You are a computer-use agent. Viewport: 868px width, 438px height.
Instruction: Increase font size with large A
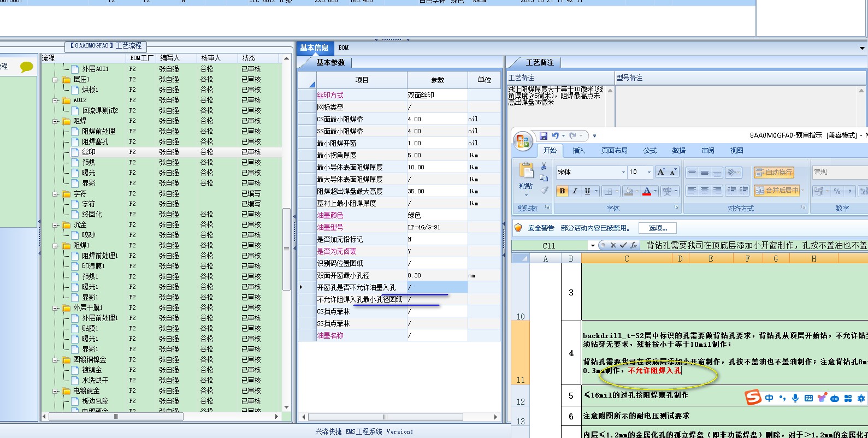(x=661, y=172)
